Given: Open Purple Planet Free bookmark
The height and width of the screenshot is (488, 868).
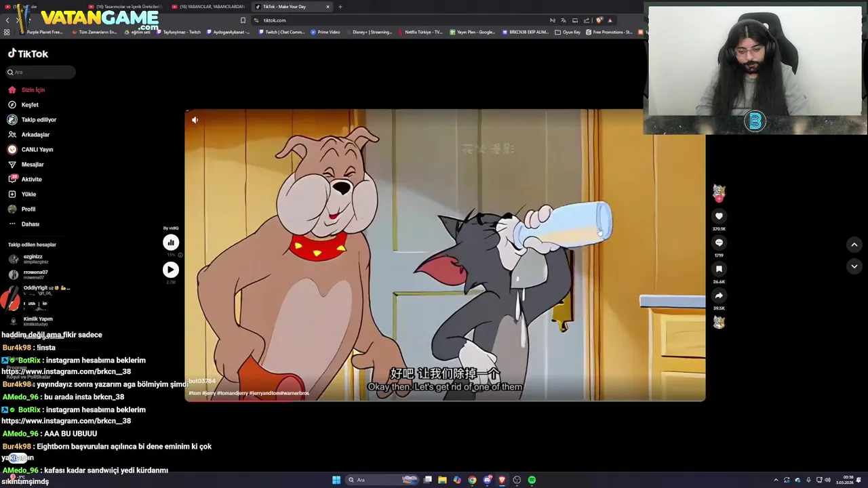Looking at the screenshot, I should [x=41, y=32].
